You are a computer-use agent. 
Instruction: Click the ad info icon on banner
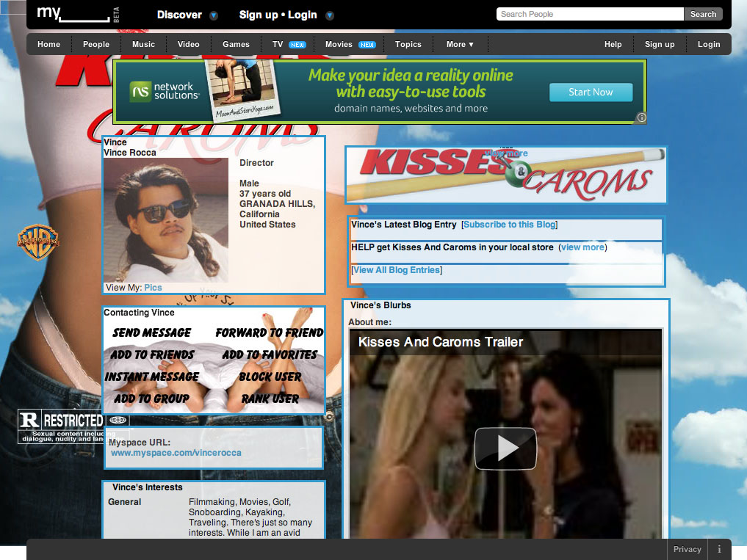pyautogui.click(x=642, y=117)
